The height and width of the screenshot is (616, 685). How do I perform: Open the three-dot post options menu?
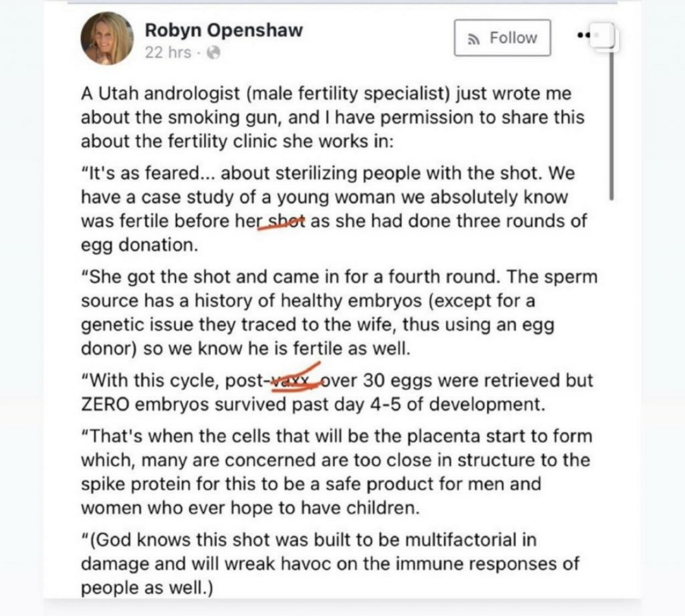point(583,34)
